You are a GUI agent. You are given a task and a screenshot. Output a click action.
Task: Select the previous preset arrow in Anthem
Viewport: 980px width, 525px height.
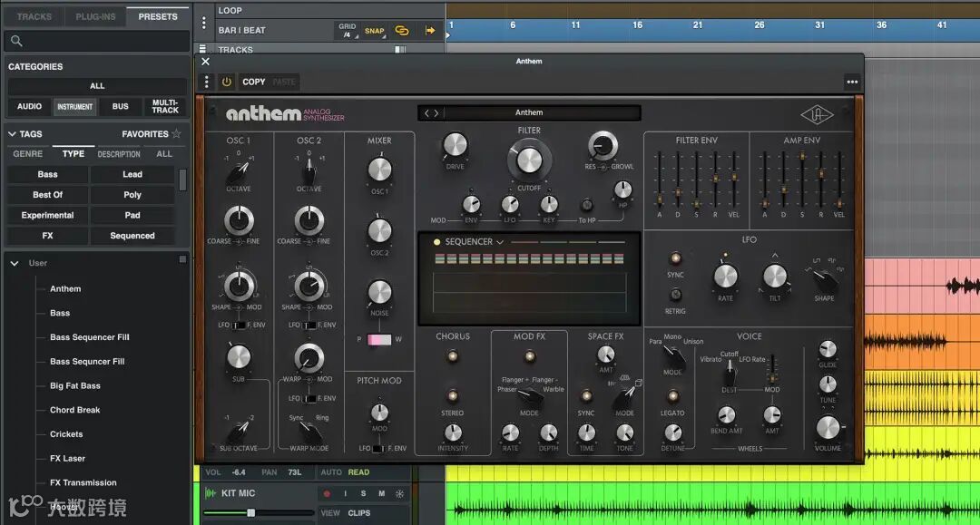tap(427, 113)
